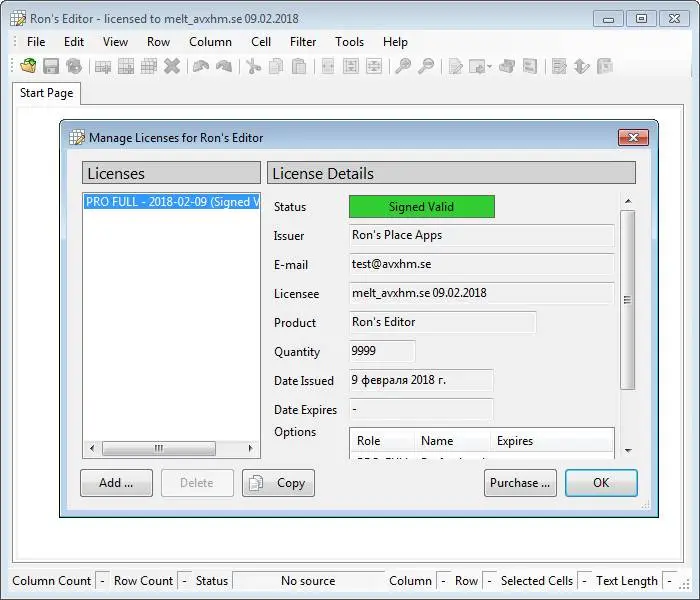Viewport: 700px width, 600px height.
Task: Click the Paste clipboard toolbar icon
Action: pyautogui.click(x=299, y=66)
